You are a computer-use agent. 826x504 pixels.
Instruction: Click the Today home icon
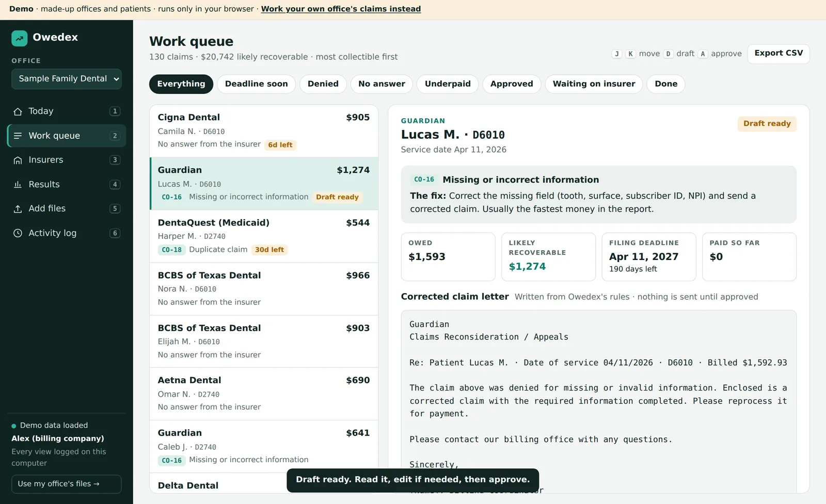18,111
